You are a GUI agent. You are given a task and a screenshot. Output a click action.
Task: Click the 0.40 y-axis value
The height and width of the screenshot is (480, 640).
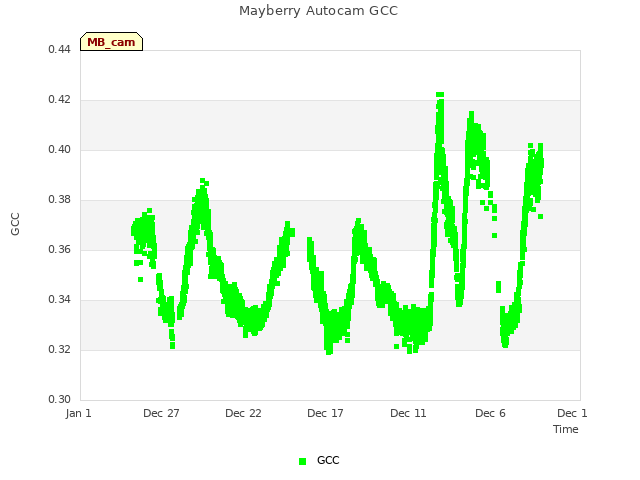tap(60, 149)
